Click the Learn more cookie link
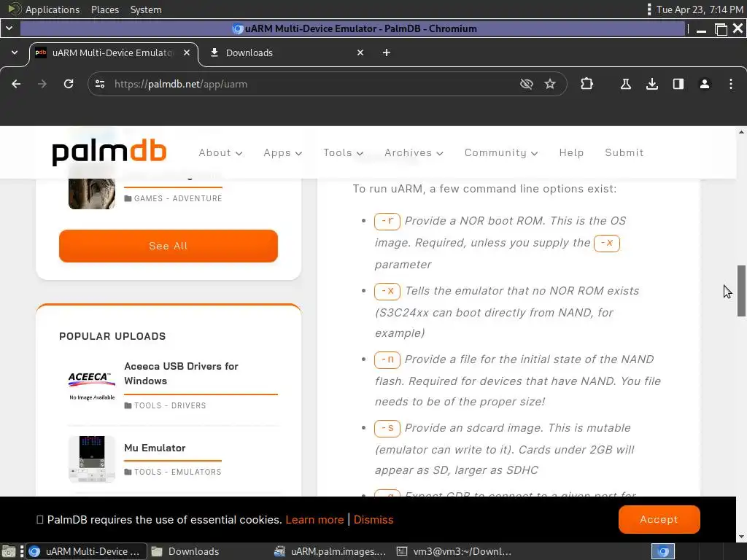 (314, 520)
